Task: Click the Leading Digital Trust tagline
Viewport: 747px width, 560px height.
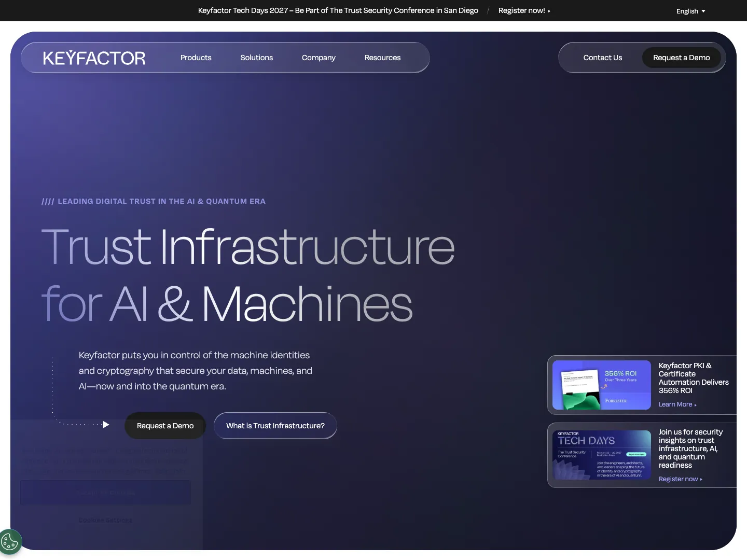Action: [x=154, y=201]
